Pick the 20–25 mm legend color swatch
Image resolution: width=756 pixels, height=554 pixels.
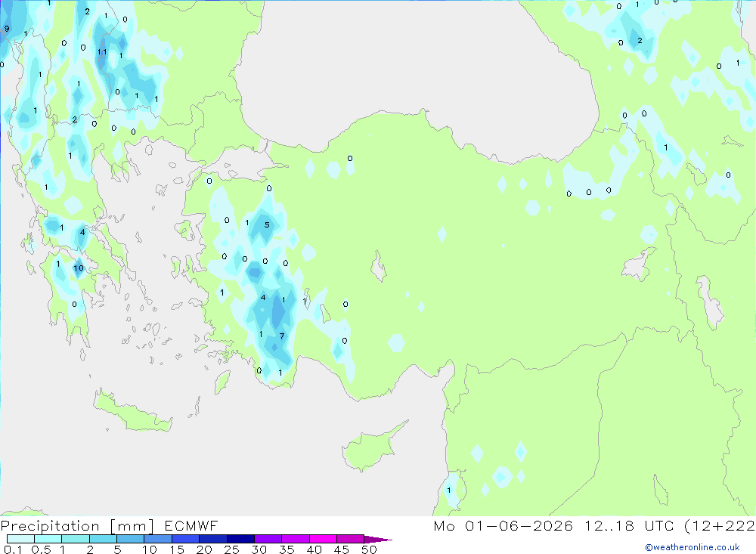(212, 539)
